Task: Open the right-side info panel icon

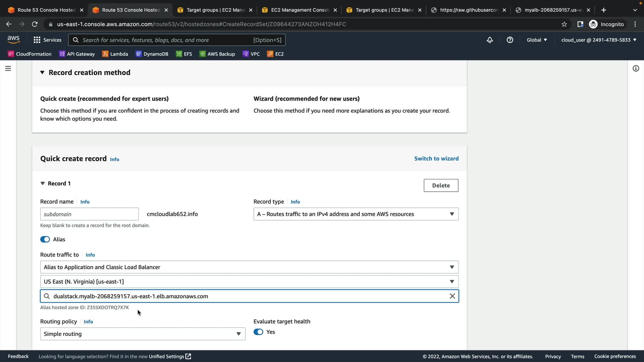Action: [636, 68]
